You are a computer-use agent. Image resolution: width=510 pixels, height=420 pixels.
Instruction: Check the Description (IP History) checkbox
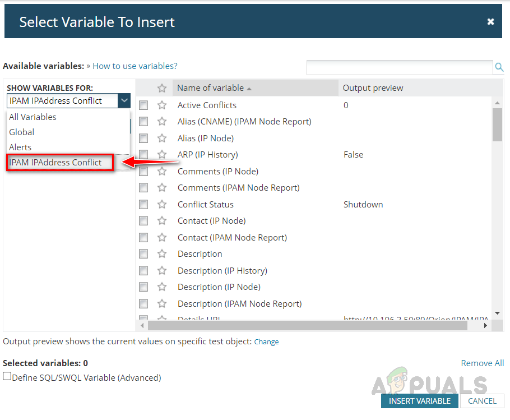click(143, 271)
